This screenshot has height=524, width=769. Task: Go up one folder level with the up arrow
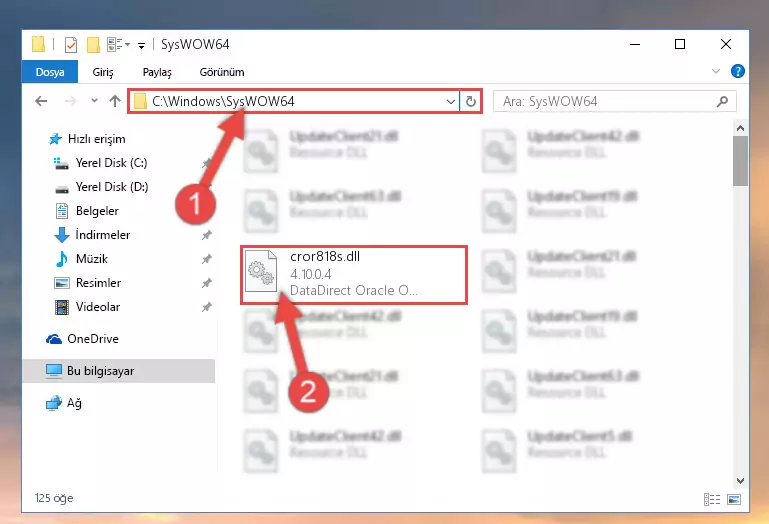115,101
